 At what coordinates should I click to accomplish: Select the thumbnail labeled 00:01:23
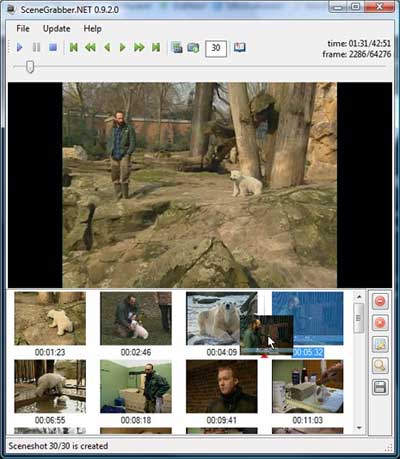coord(50,318)
